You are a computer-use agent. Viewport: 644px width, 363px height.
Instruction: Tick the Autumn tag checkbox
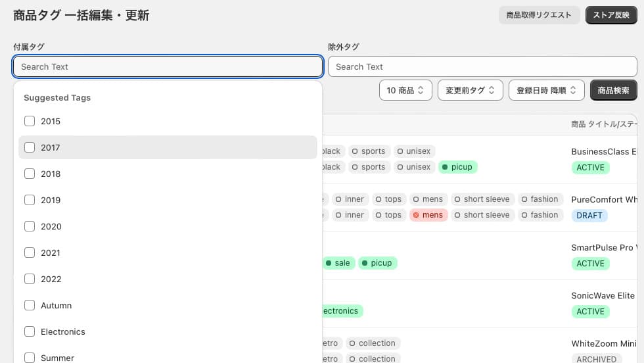[x=30, y=305]
